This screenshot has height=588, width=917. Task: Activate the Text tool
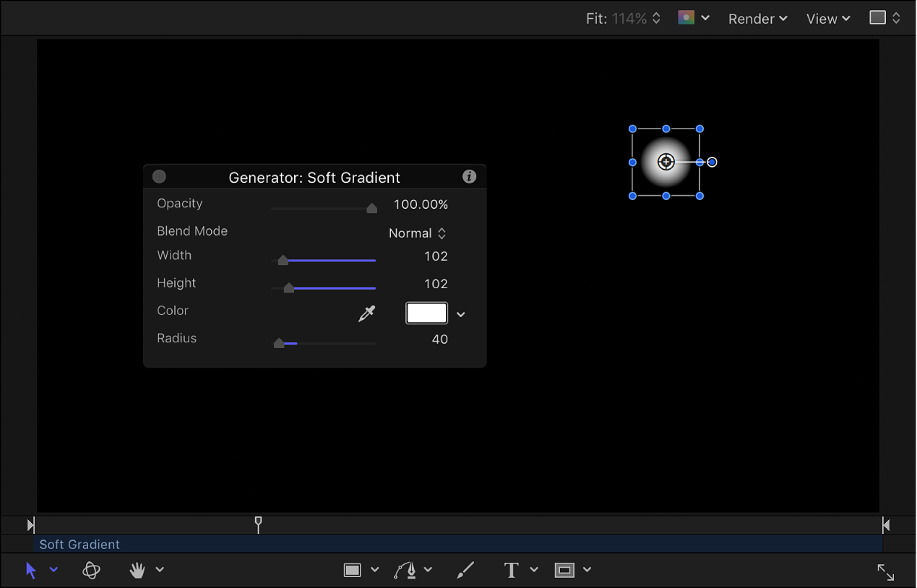point(510,570)
